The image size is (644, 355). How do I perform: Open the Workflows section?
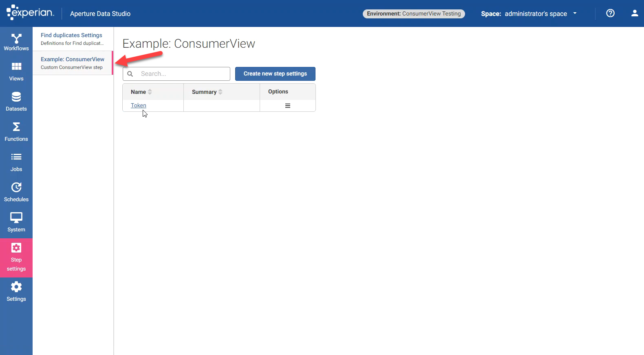pyautogui.click(x=16, y=42)
